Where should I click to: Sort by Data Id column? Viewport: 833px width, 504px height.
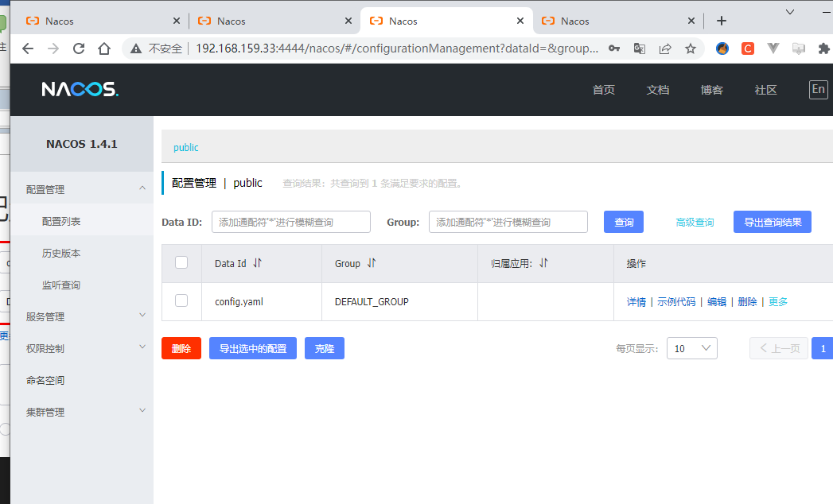(258, 263)
